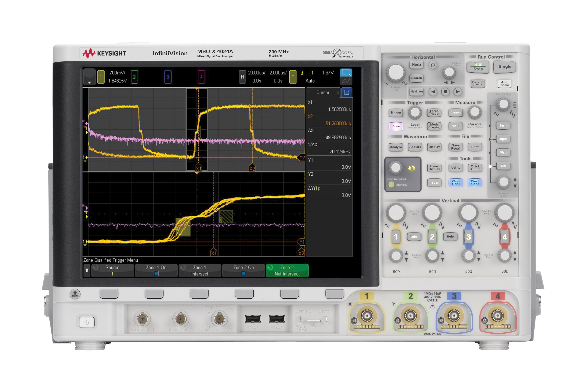Change the Zone 1 Intersect softkey option
Screen dimensions: 586x392
coord(200,270)
